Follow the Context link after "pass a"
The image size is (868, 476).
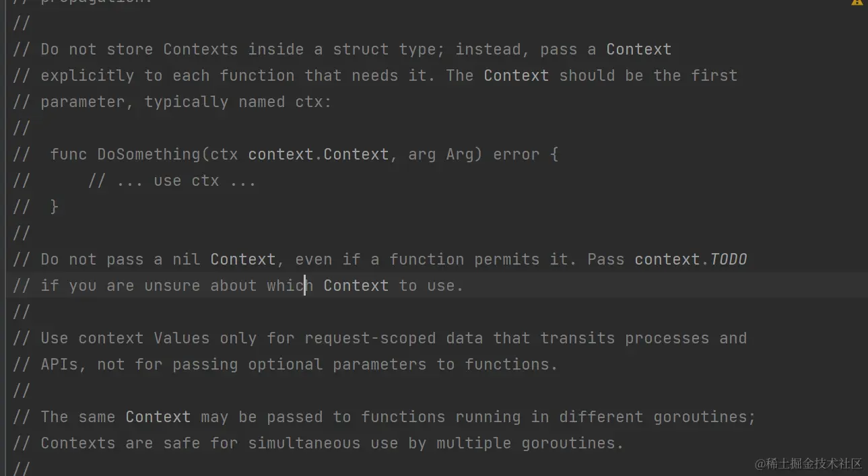click(x=638, y=49)
